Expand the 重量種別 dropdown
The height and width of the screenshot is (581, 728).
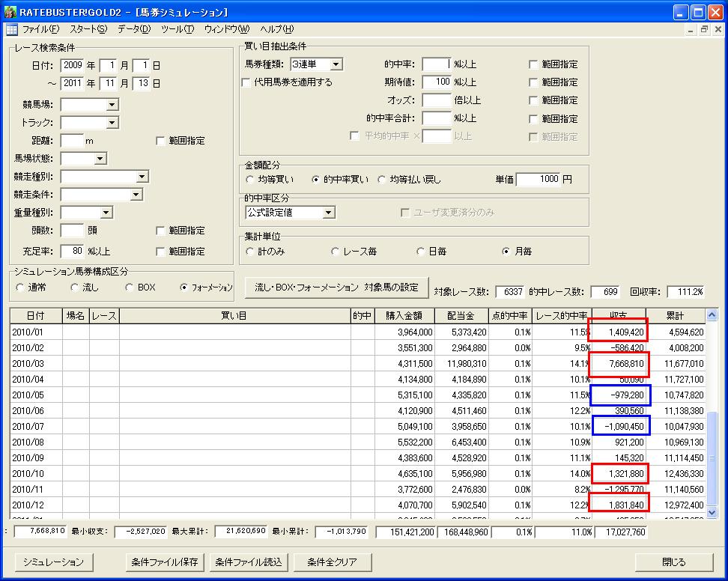(106, 213)
